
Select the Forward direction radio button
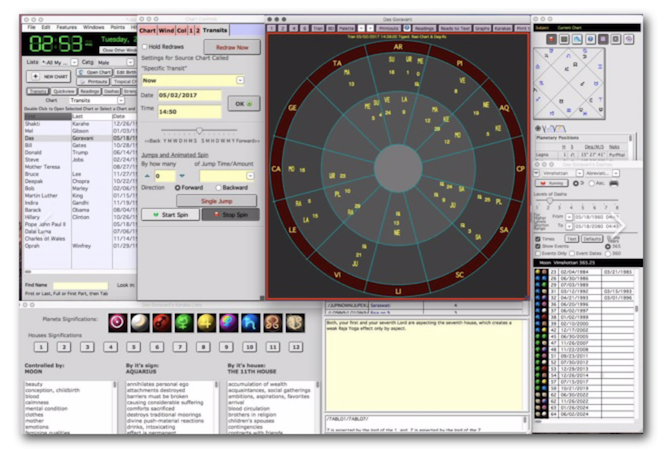[x=178, y=187]
